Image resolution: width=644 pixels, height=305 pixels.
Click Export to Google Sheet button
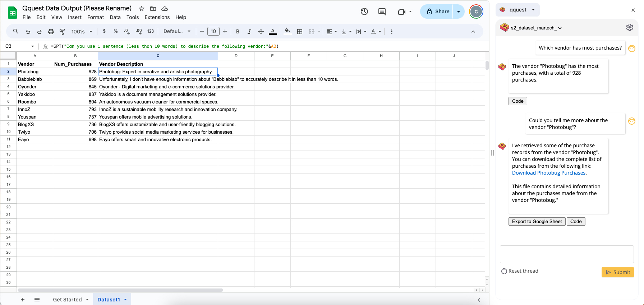pos(537,222)
